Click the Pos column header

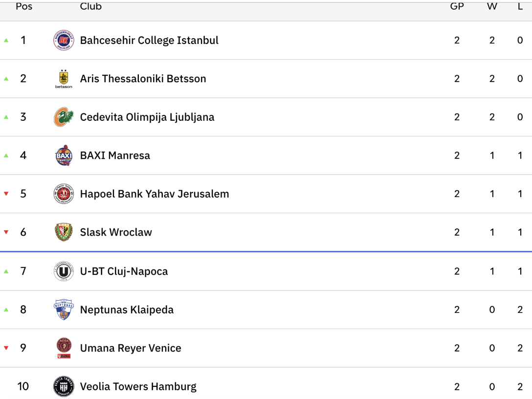(24, 6)
